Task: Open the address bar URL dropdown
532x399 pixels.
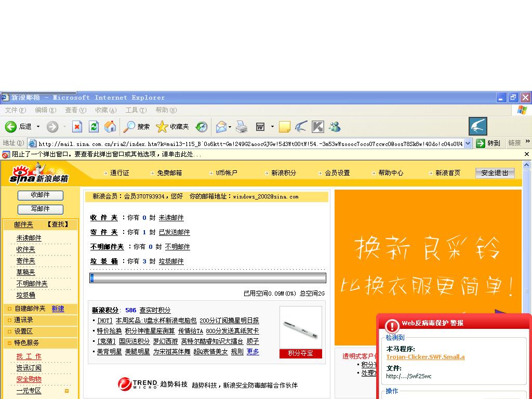Action: click(x=468, y=143)
